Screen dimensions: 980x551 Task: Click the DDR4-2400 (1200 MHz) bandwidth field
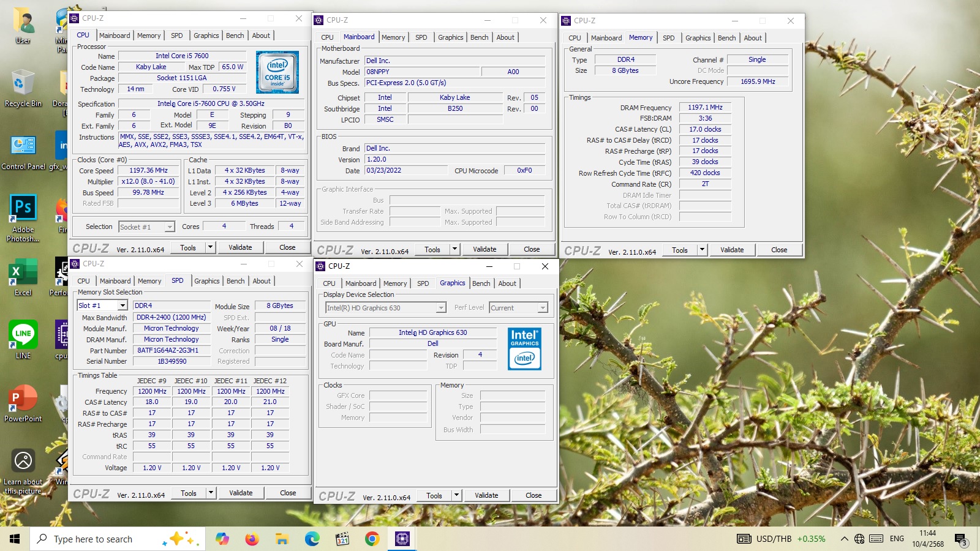(172, 318)
